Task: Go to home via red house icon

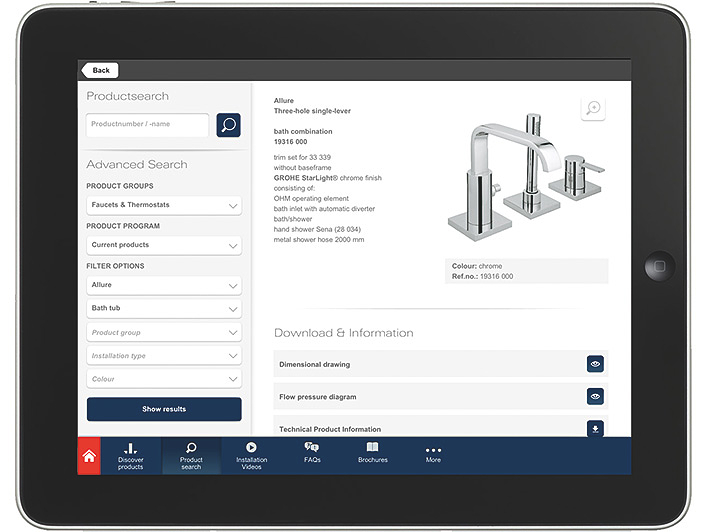Action: point(89,456)
